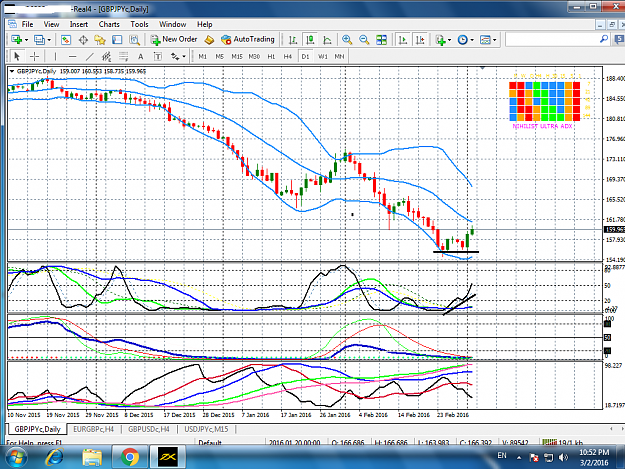Click the Nihilist Ultra ADX color grid
The width and height of the screenshot is (625, 469).
point(544,101)
